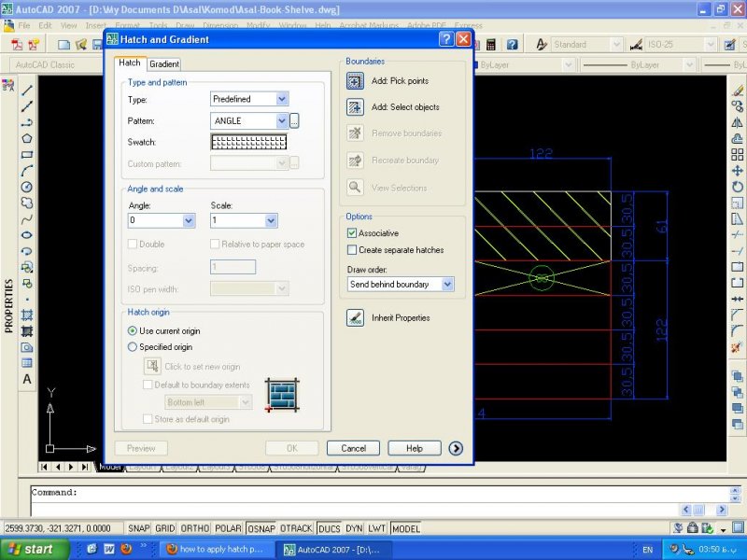Viewport: 747px width, 560px height.
Task: Select the Table tool in Draw toolbar
Action: pos(27,363)
